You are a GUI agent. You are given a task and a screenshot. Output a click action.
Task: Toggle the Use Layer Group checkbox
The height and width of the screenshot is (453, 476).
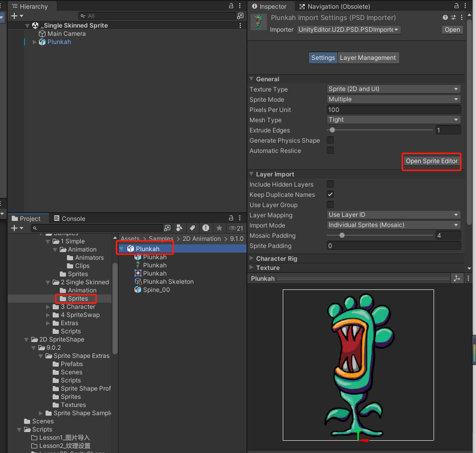click(330, 205)
